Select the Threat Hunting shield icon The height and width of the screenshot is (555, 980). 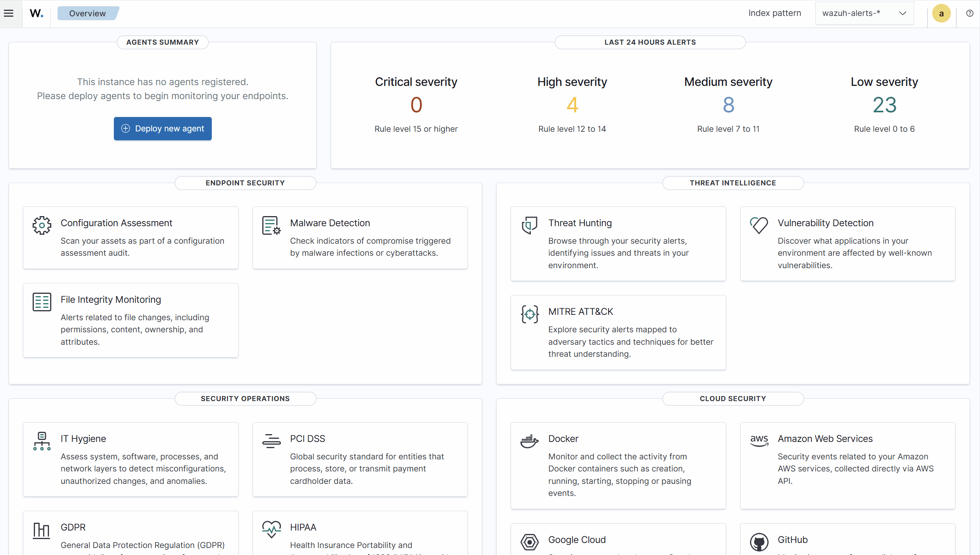tap(529, 225)
